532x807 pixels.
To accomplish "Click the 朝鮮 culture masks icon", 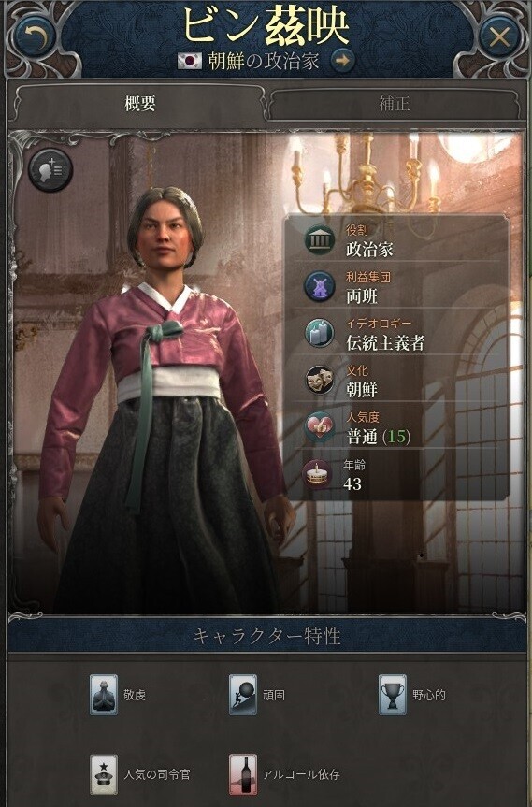I will point(320,380).
